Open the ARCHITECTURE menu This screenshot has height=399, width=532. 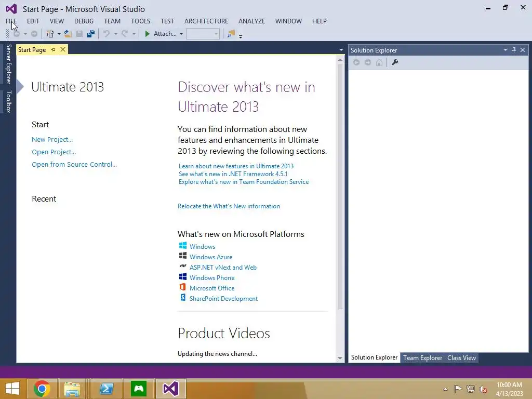206,21
